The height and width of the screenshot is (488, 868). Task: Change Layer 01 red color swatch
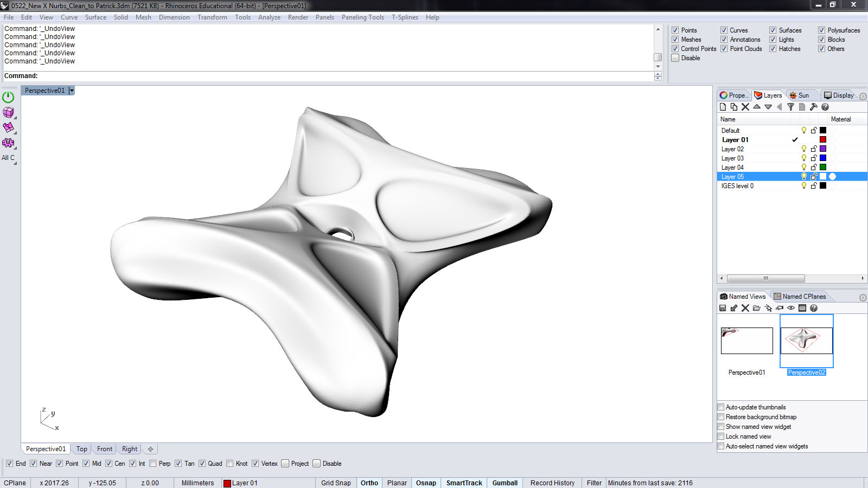point(823,139)
